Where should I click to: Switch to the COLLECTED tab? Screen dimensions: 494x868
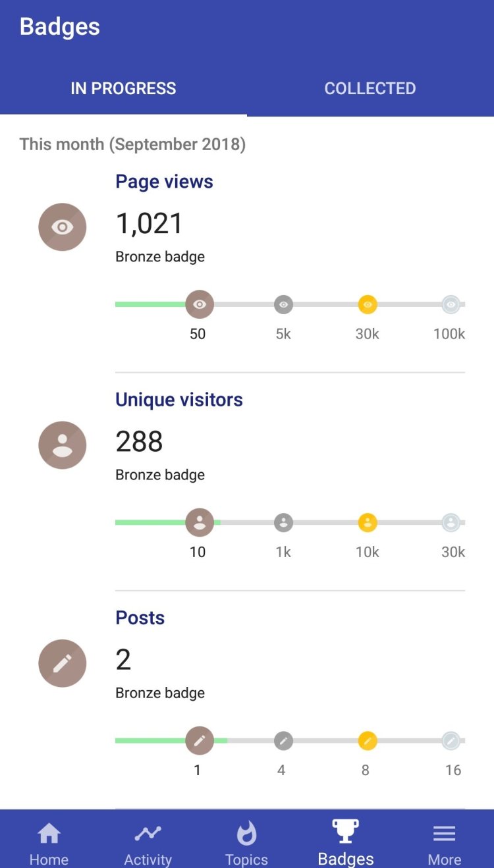(370, 88)
